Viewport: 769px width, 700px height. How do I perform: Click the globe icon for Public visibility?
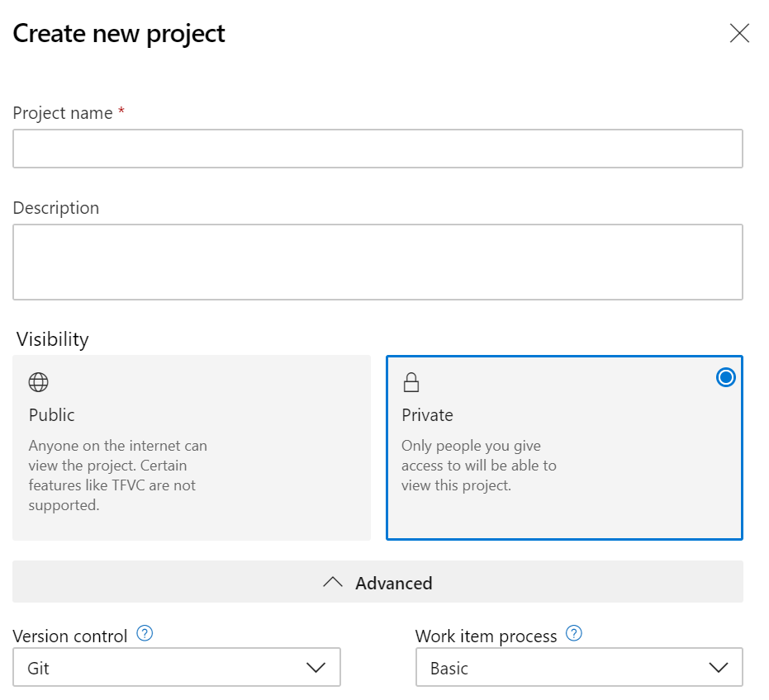tap(39, 382)
